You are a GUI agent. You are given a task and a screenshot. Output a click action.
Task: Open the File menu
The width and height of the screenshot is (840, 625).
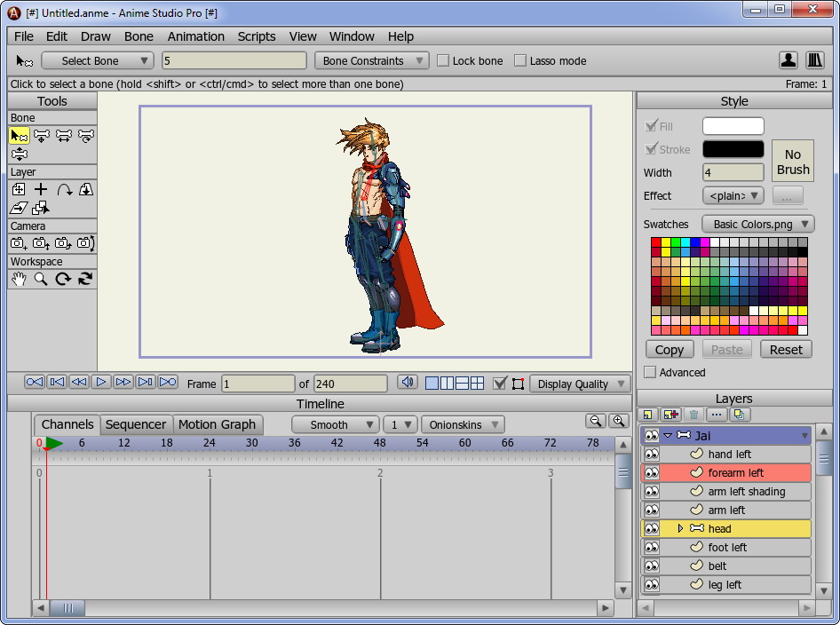24,36
